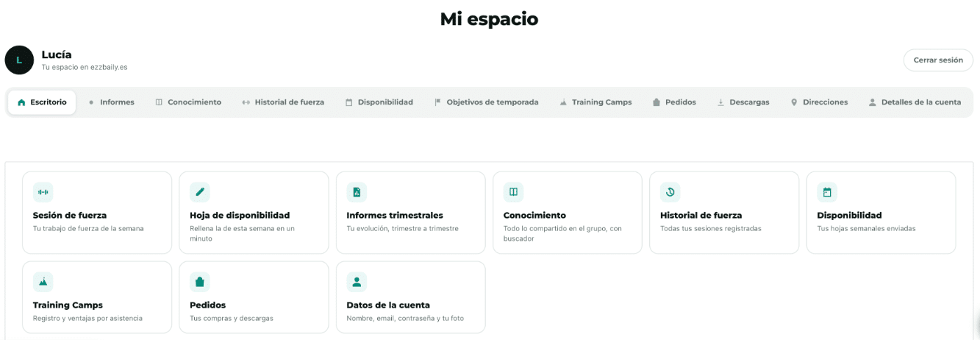Click text 'Tu espacio en ezzbaily.es'
Image resolution: width=980 pixels, height=340 pixels.
[85, 67]
